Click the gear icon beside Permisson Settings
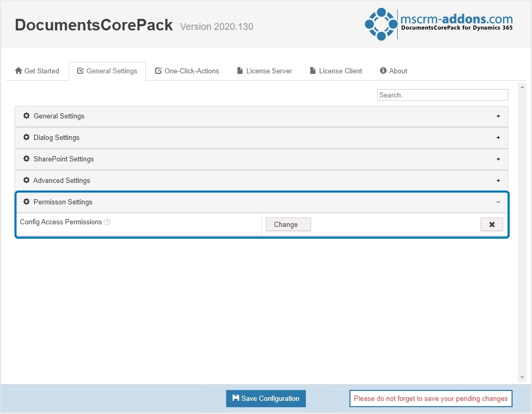532x414 pixels. [x=26, y=202]
